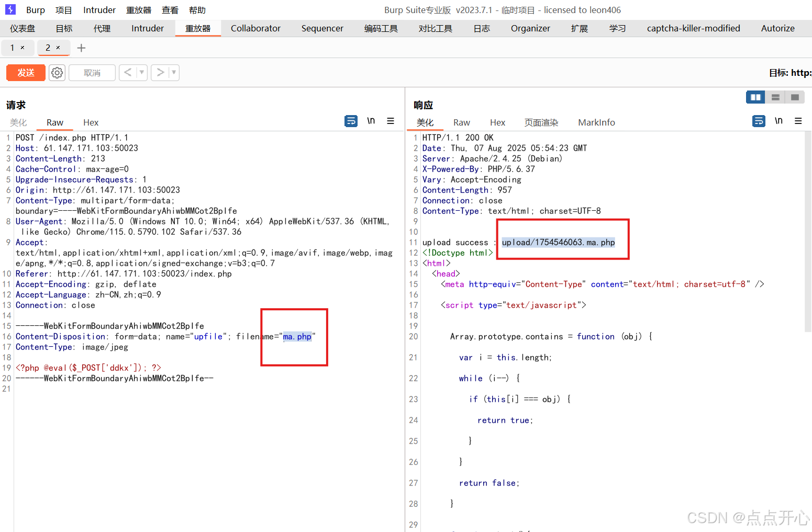Toggle request show non-printable \n icon

(x=371, y=121)
